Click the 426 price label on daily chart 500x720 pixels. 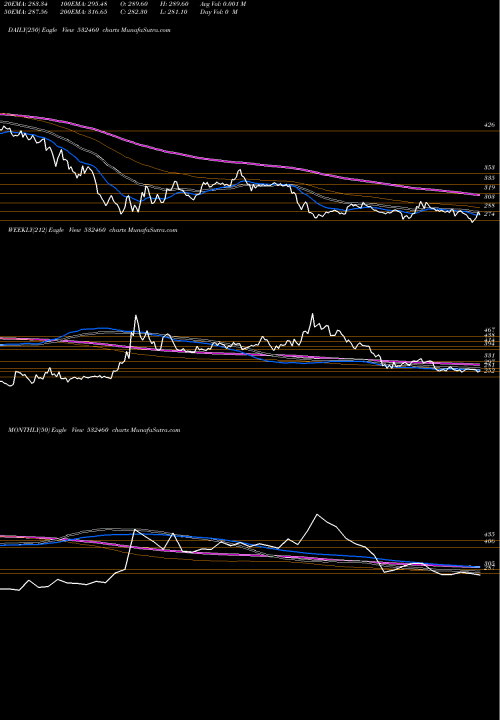489,125
